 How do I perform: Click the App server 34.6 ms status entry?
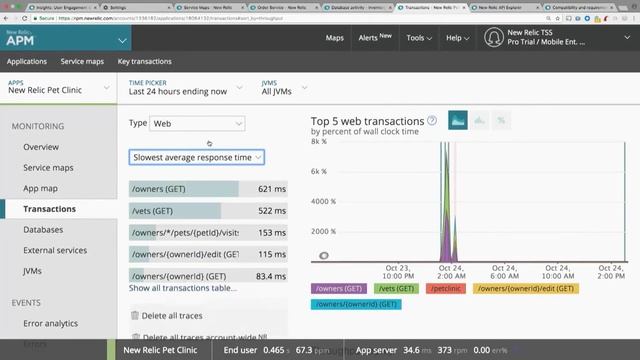tap(432, 350)
